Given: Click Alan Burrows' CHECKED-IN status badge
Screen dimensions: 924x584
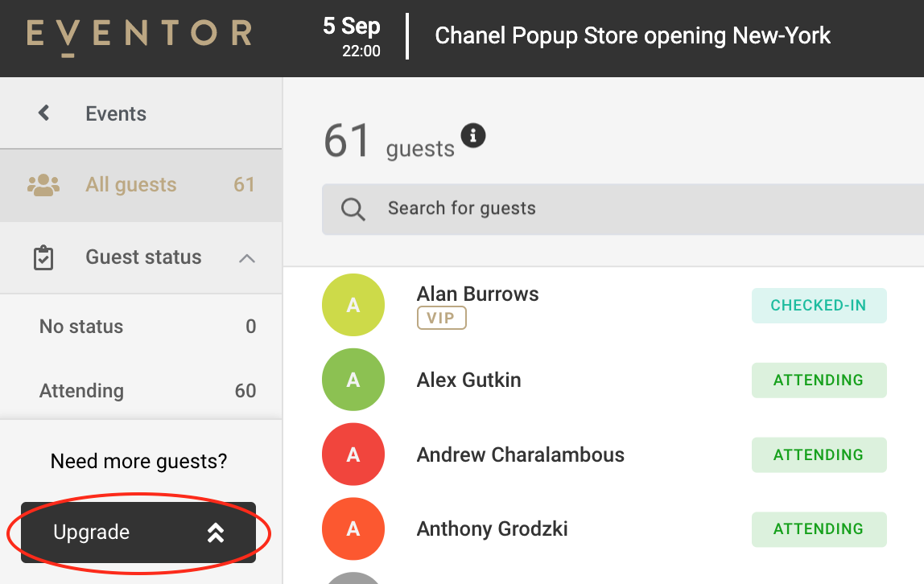Looking at the screenshot, I should pos(819,306).
